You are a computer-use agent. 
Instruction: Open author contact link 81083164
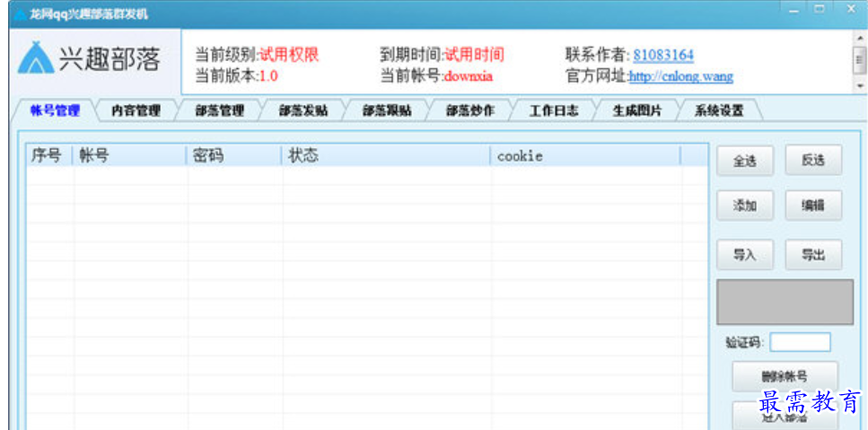pyautogui.click(x=663, y=56)
